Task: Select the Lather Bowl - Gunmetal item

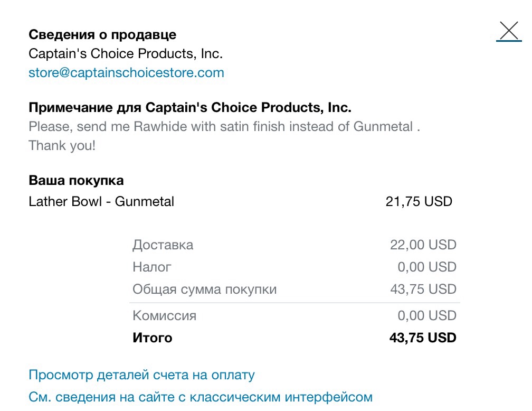Action: pyautogui.click(x=101, y=201)
